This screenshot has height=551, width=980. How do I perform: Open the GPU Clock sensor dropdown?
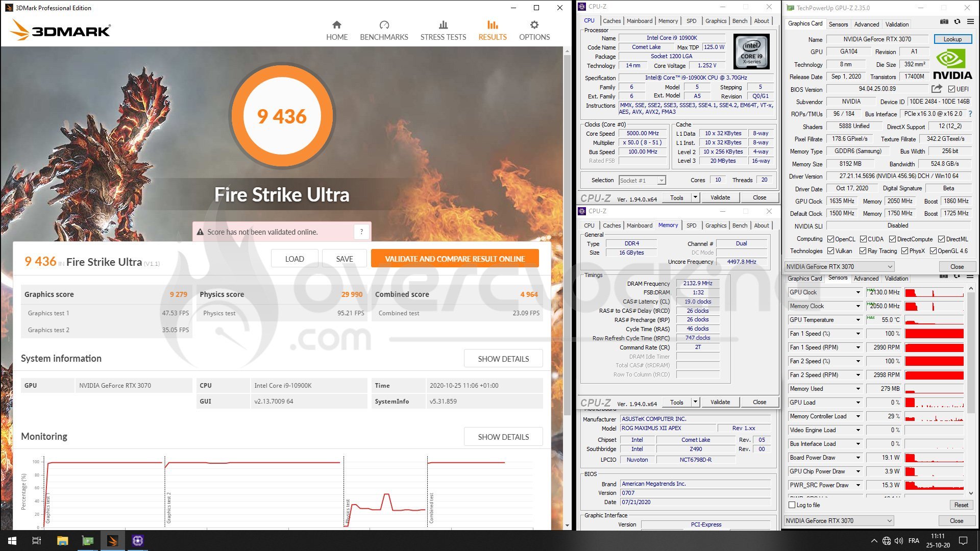click(858, 292)
